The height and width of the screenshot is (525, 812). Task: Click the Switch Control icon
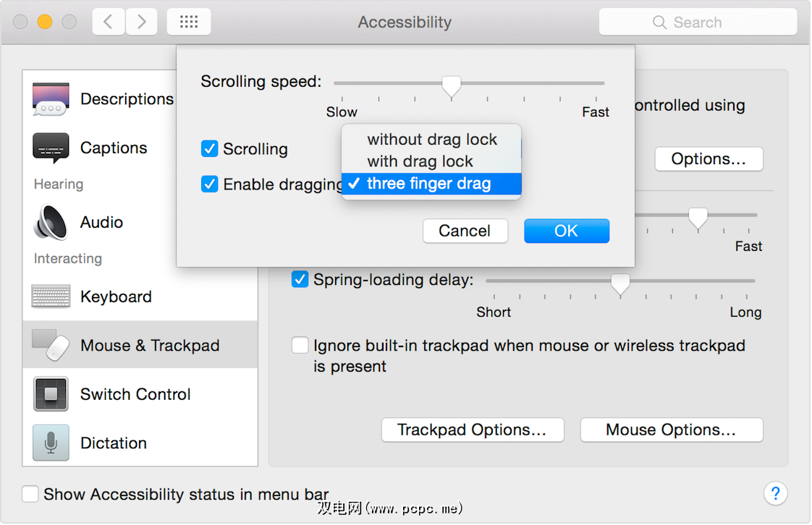pyautogui.click(x=51, y=394)
